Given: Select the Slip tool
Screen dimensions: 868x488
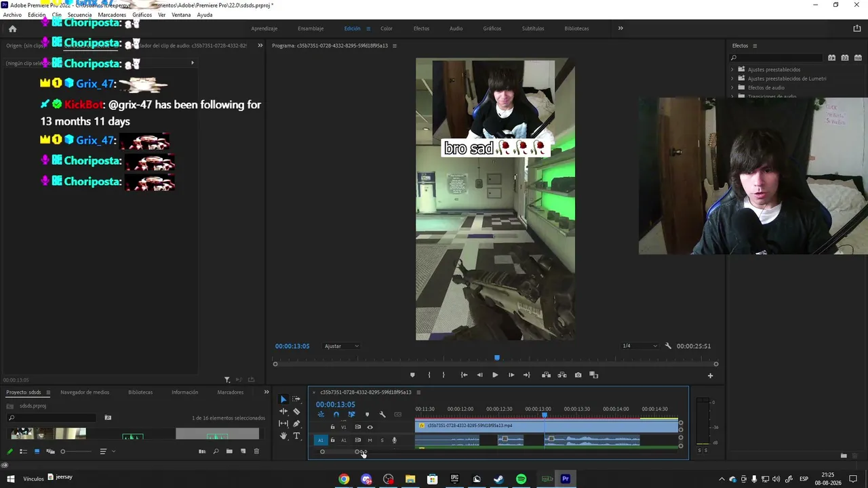Looking at the screenshot, I should 283,424.
